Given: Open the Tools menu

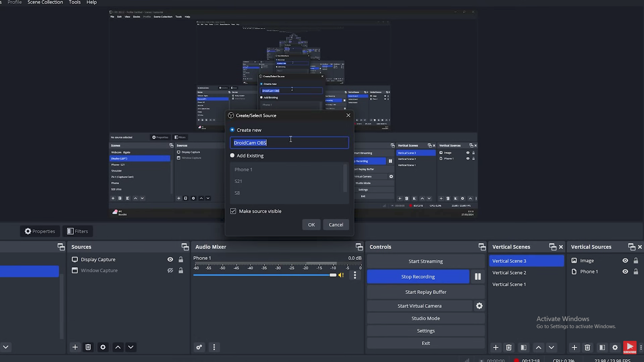Looking at the screenshot, I should tap(75, 2).
